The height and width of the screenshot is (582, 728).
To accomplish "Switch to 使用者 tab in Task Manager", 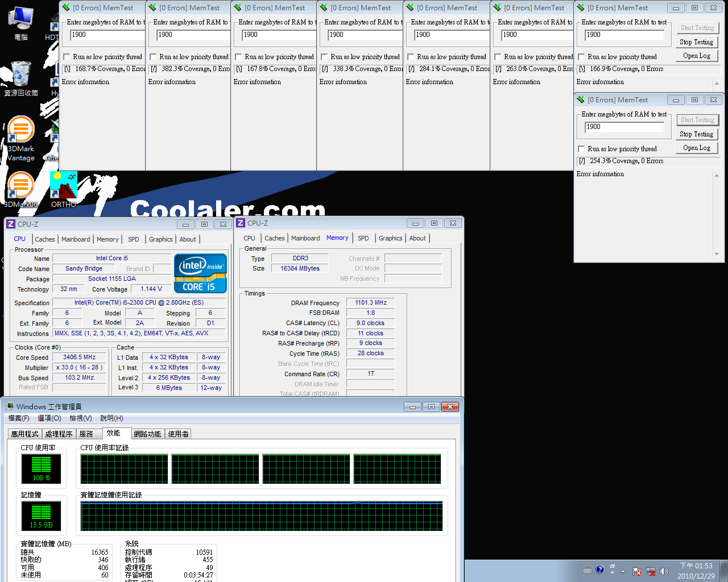I will [x=178, y=434].
